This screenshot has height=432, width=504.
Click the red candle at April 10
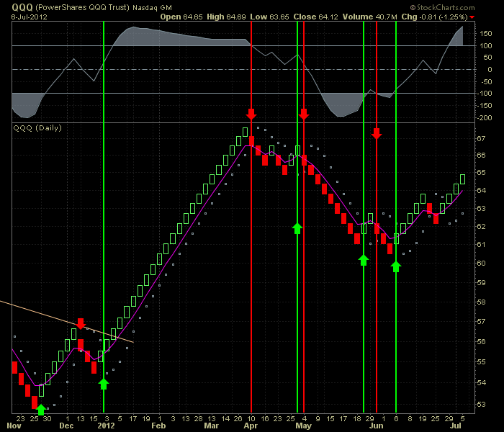(x=252, y=141)
